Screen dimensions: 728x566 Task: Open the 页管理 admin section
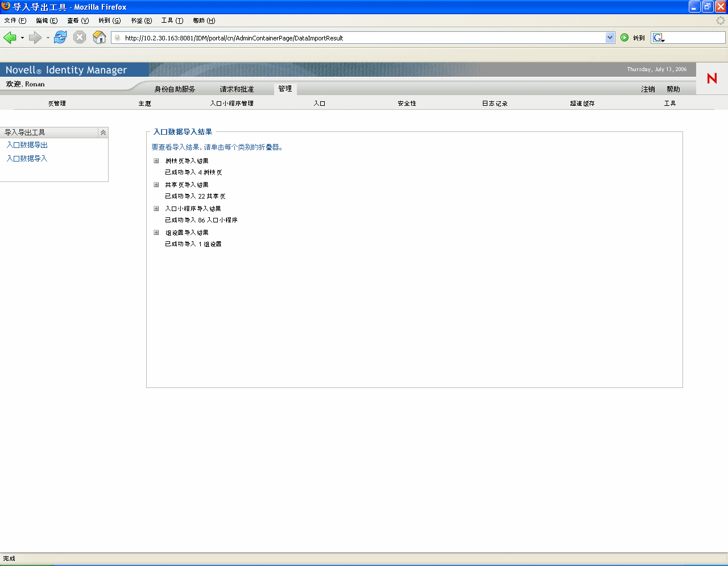point(57,104)
